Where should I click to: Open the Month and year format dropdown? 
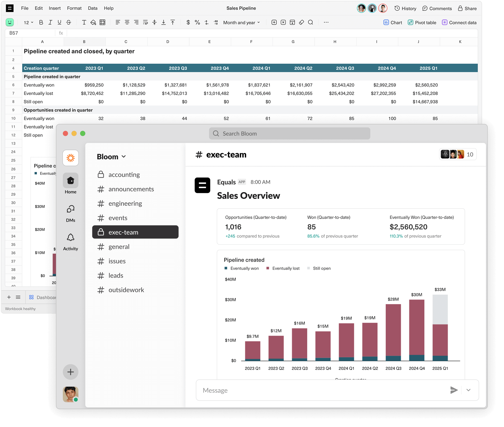[241, 22]
